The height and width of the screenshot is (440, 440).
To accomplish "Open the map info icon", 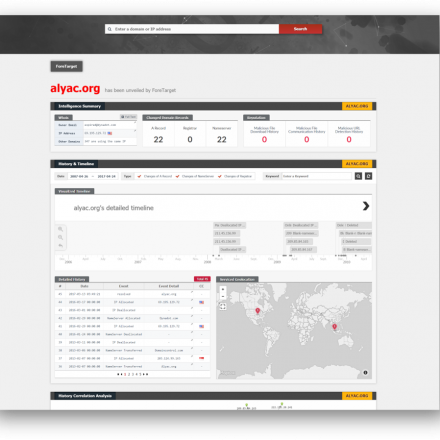I will tap(365, 373).
